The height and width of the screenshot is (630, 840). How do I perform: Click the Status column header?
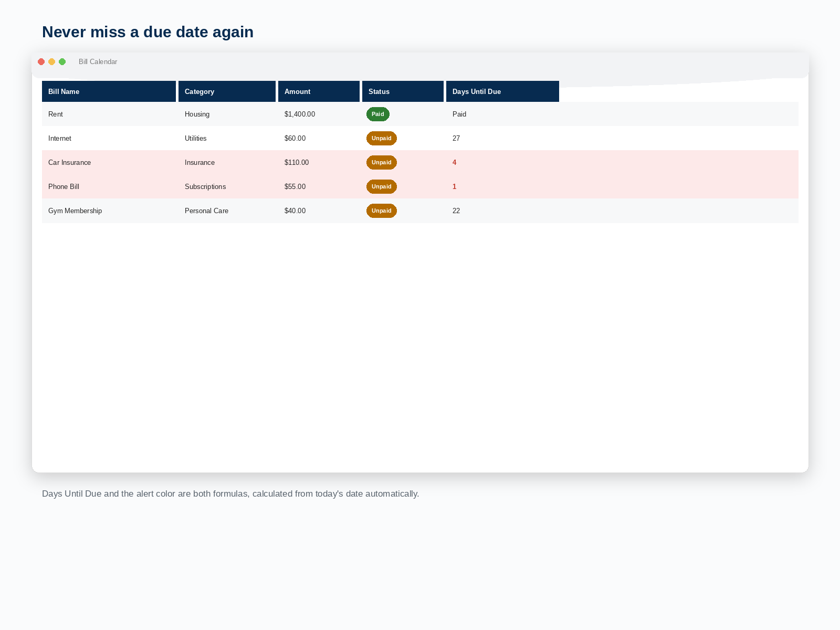click(x=403, y=91)
